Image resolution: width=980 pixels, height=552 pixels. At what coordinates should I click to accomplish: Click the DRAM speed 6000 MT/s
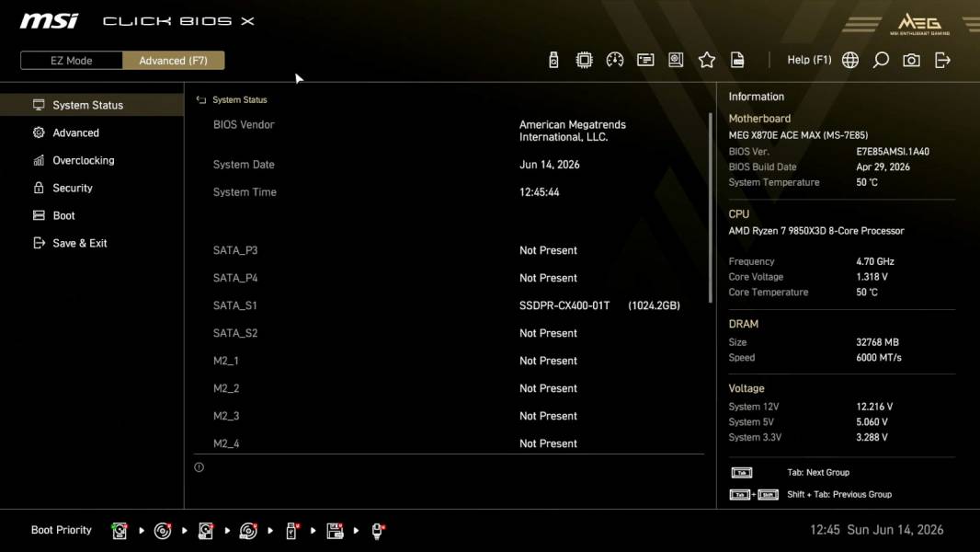pos(878,358)
